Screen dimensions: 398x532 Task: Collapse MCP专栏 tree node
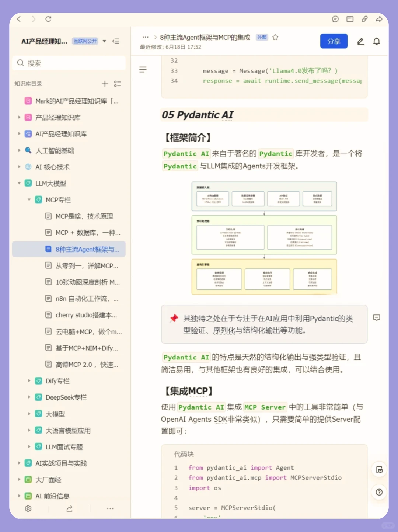click(29, 199)
